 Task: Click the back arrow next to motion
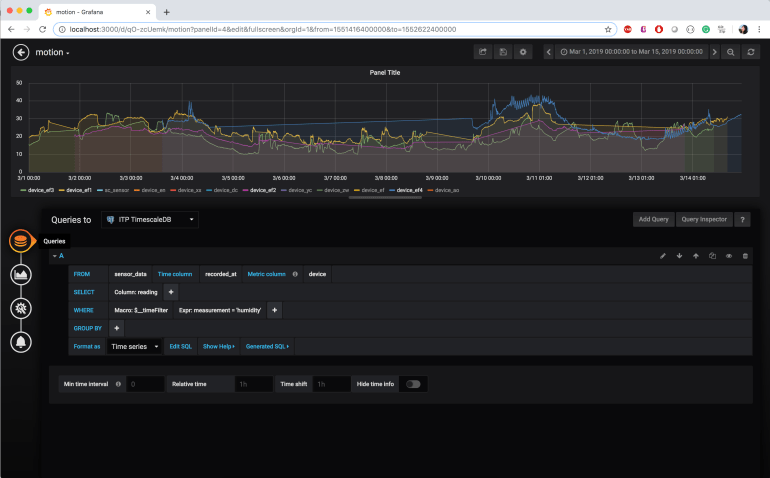(21, 52)
